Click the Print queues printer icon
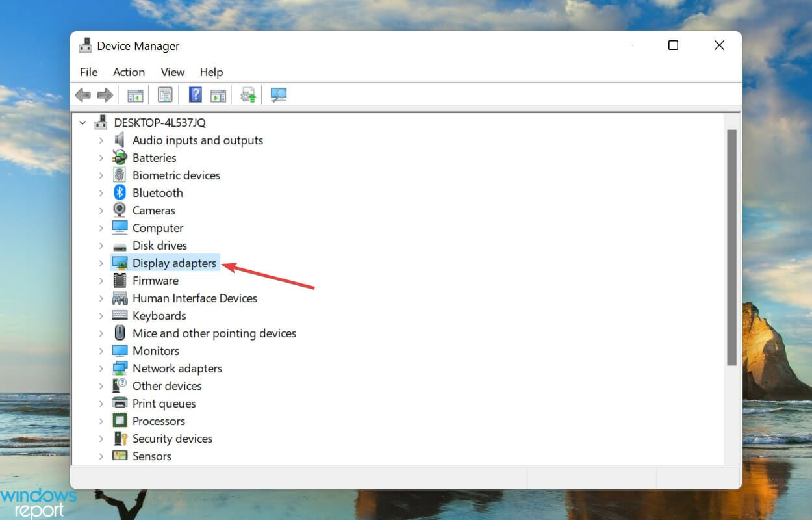Image resolution: width=812 pixels, height=520 pixels. [120, 404]
